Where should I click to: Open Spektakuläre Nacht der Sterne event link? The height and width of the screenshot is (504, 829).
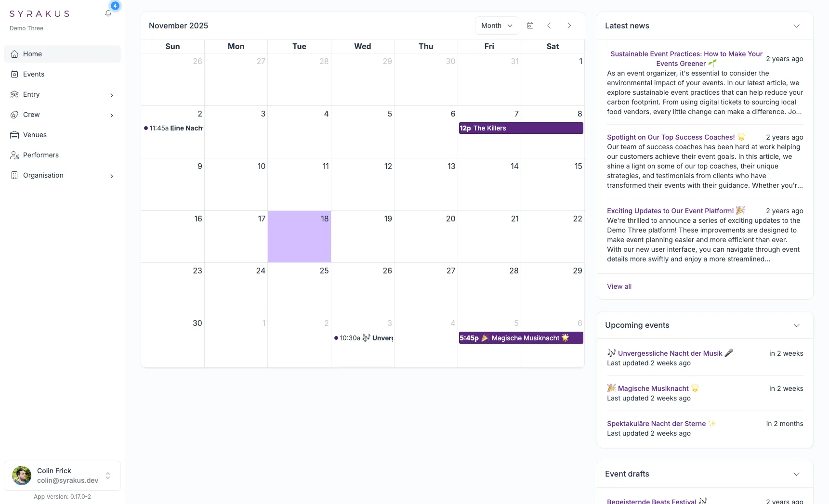tap(656, 424)
